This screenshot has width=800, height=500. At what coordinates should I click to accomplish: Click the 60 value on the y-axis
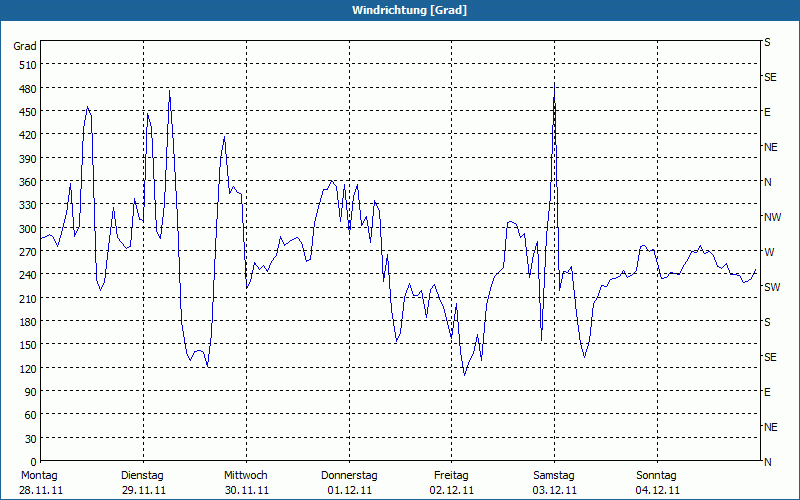tap(31, 415)
